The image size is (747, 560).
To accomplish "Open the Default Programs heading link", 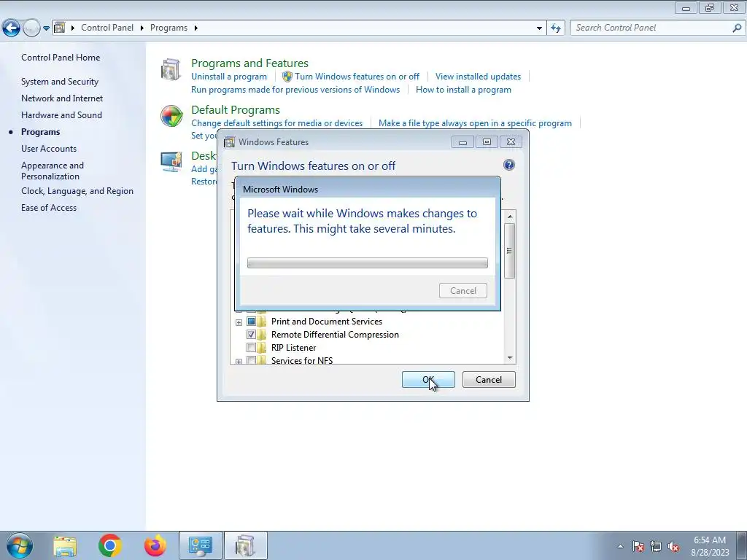I will pos(236,109).
